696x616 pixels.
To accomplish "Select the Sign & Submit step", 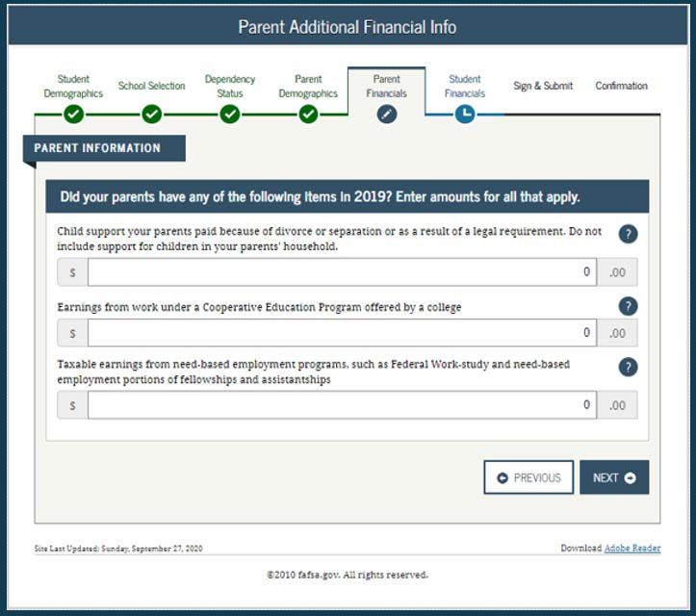I will point(543,86).
